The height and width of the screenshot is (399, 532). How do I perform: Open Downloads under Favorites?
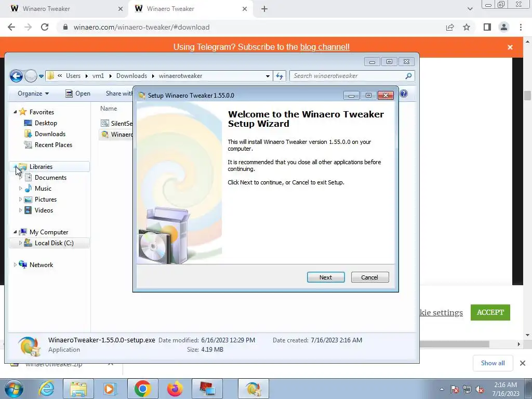pyautogui.click(x=50, y=134)
